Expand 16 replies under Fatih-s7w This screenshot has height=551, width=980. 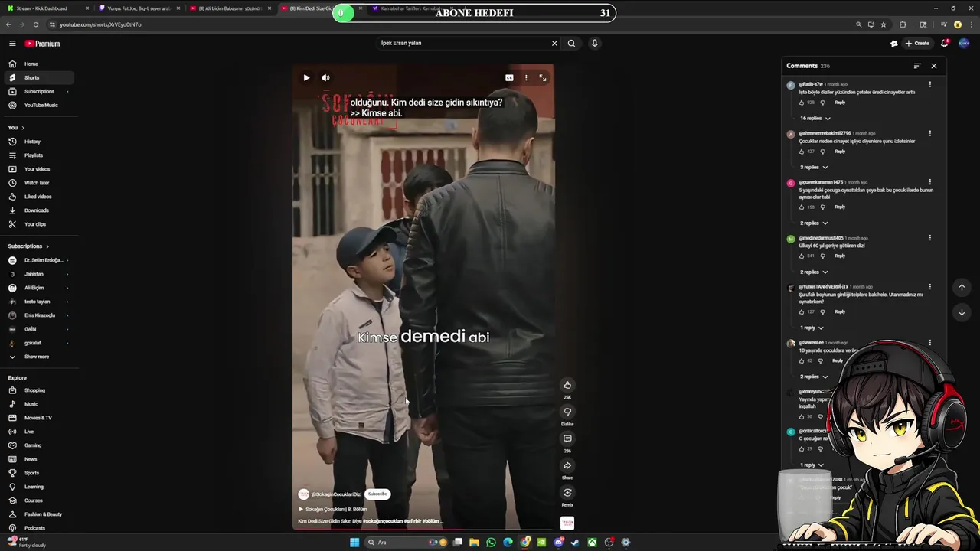(x=815, y=119)
